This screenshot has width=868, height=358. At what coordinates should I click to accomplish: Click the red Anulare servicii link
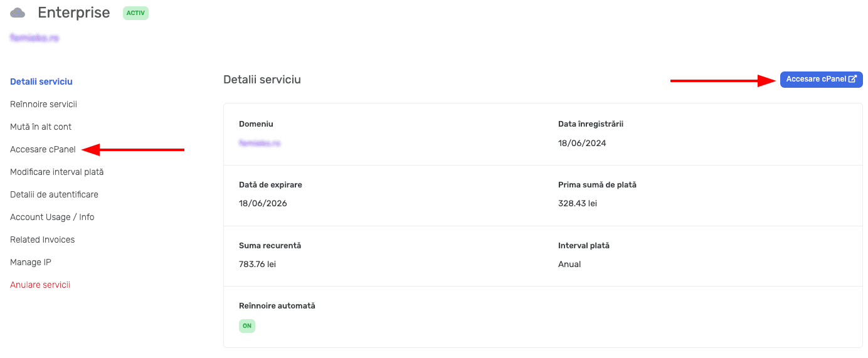(40, 285)
